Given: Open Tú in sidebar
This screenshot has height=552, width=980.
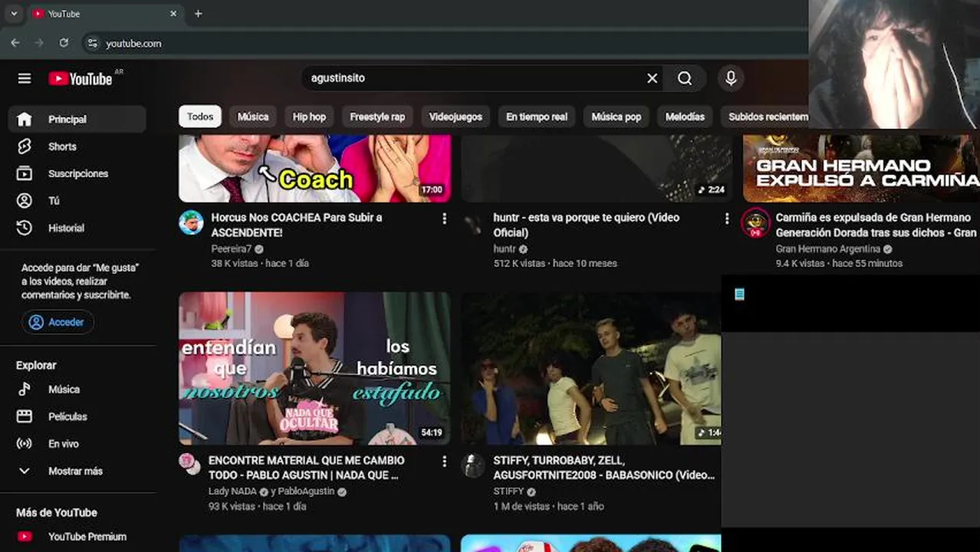Looking at the screenshot, I should 77,201.
